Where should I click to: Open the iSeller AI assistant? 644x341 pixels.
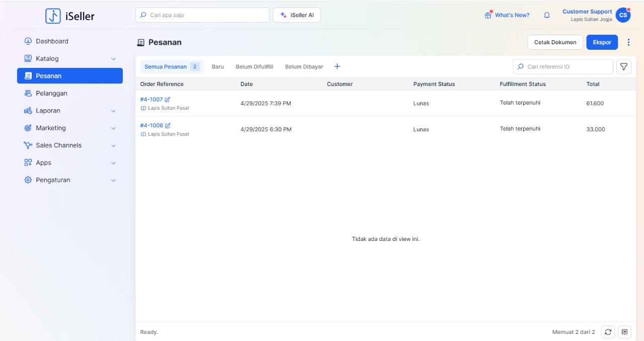pyautogui.click(x=296, y=15)
